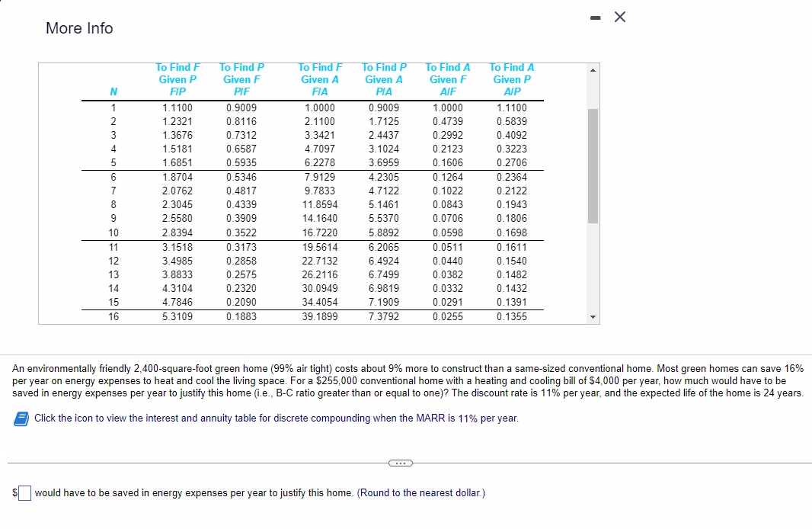Click the More Info title
This screenshot has width=812, height=529.
78,28
